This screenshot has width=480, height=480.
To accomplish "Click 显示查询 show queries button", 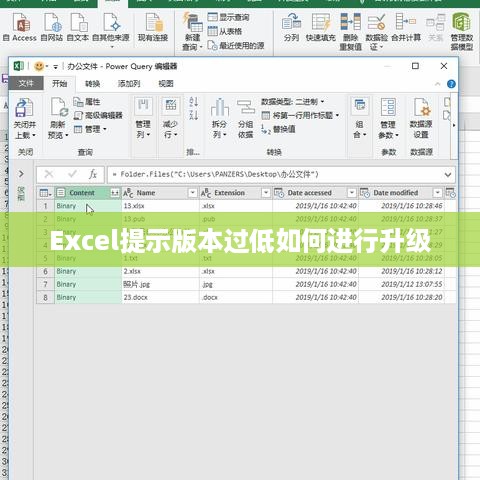I will [228, 17].
